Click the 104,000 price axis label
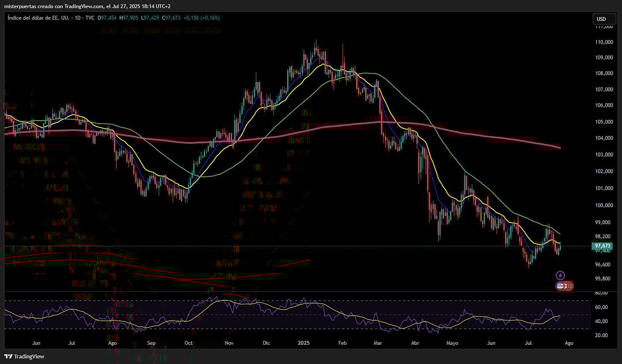Image resolution: width=622 pixels, height=364 pixels. point(604,138)
